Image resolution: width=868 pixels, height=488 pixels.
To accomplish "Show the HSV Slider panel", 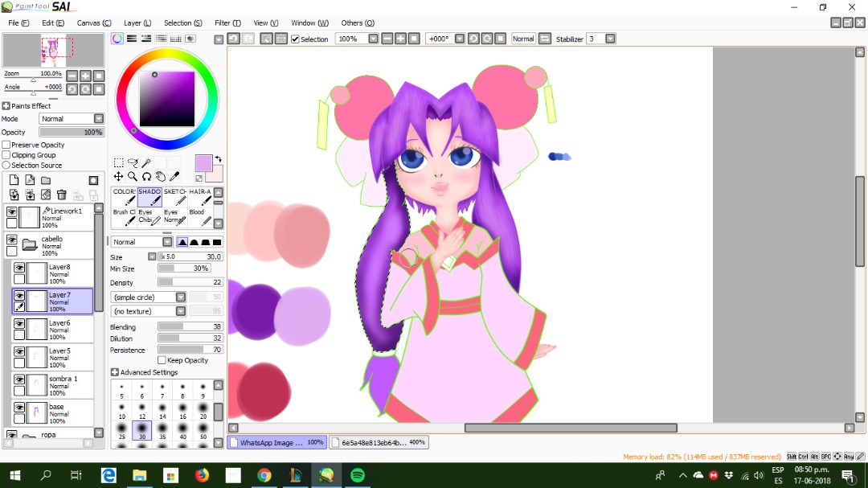I will coord(146,39).
